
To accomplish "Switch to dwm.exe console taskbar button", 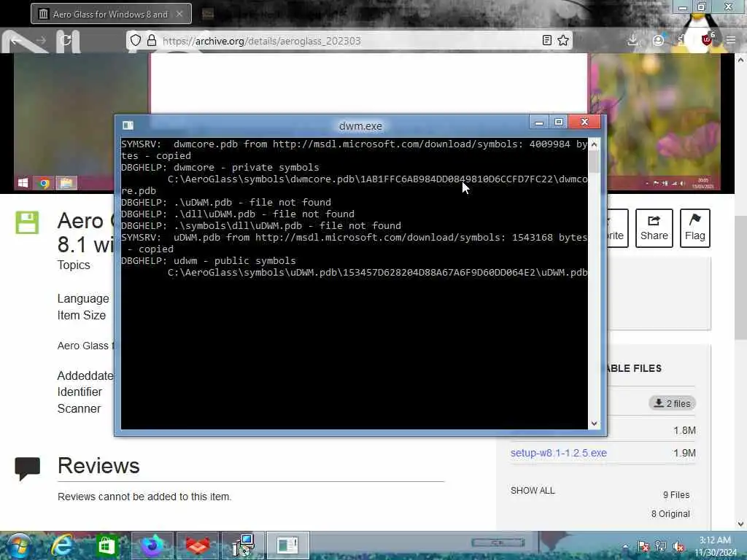I will tap(287, 545).
